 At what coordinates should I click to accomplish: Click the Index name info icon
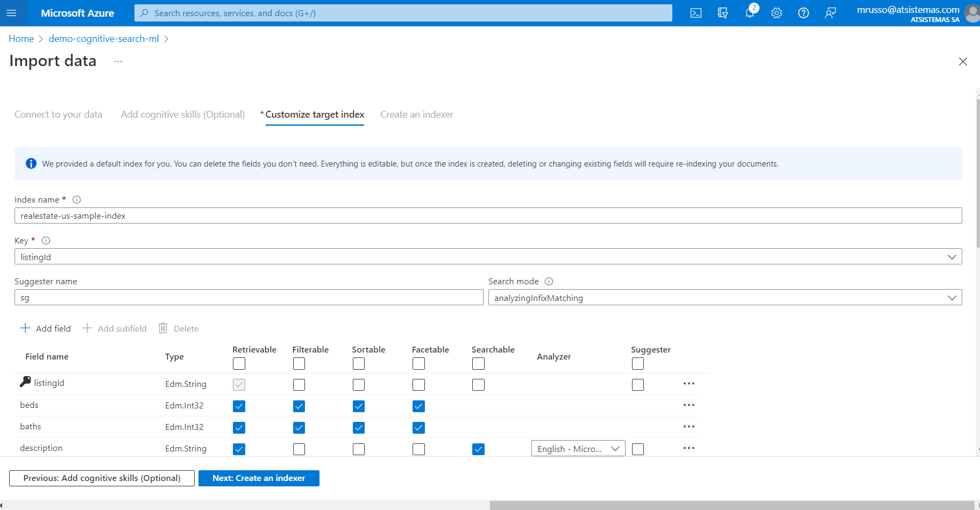(77, 199)
